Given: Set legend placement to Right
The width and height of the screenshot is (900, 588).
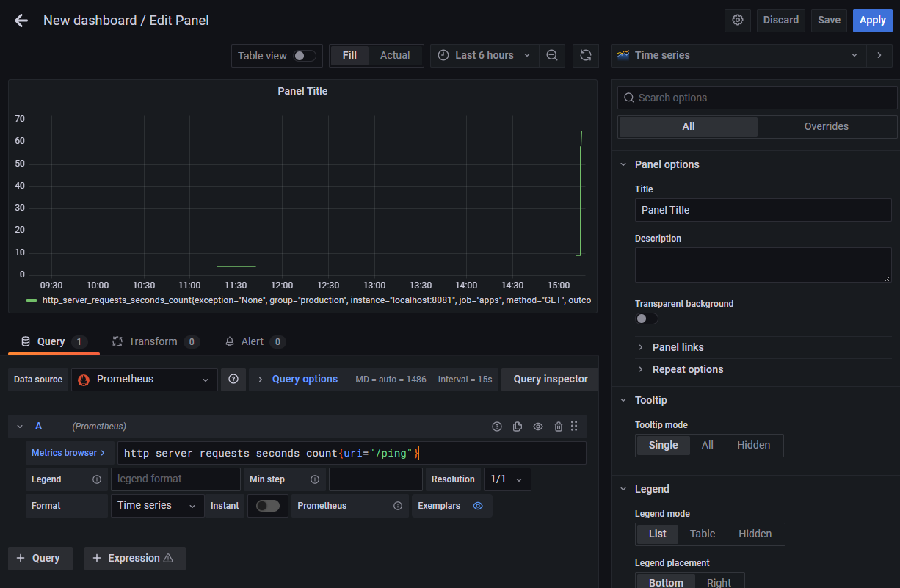Looking at the screenshot, I should coord(719,582).
